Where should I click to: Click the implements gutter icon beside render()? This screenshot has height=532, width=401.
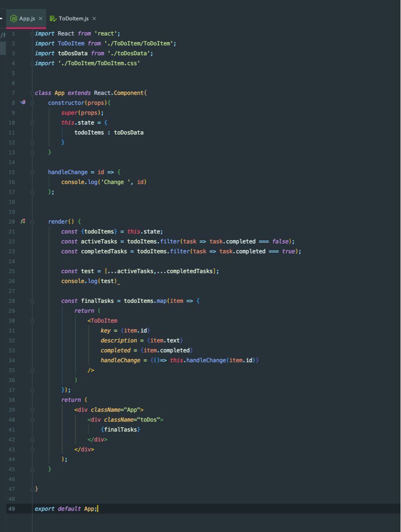pos(23,221)
